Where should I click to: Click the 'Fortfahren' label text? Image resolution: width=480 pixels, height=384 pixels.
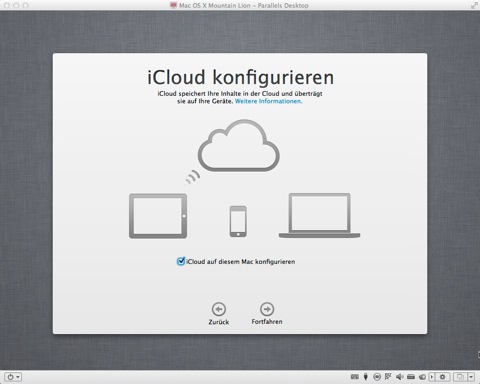[267, 322]
